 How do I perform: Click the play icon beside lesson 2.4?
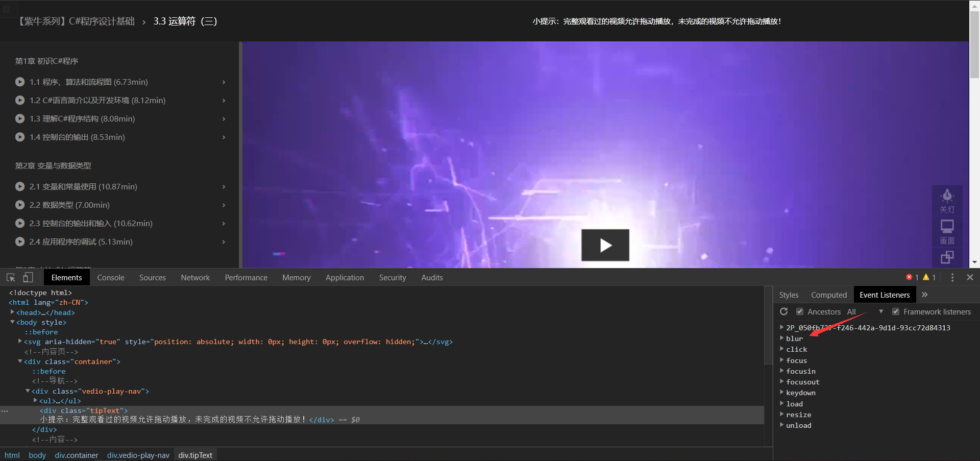(20, 241)
